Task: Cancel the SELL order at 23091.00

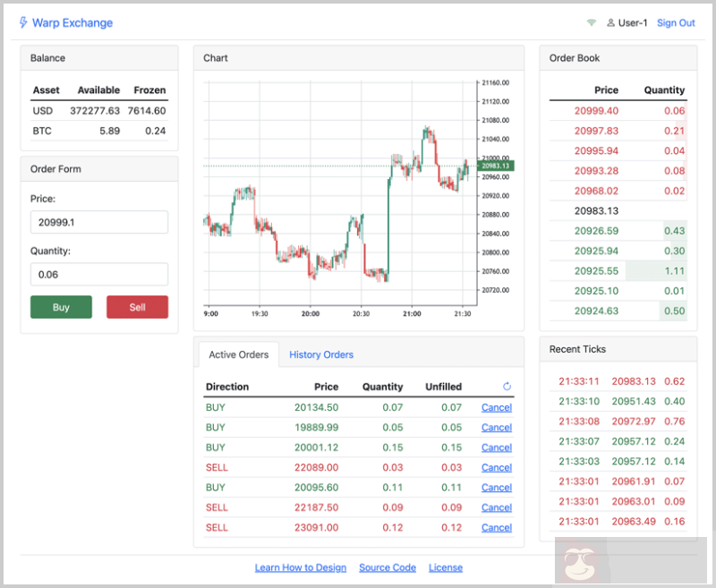Action: [496, 527]
